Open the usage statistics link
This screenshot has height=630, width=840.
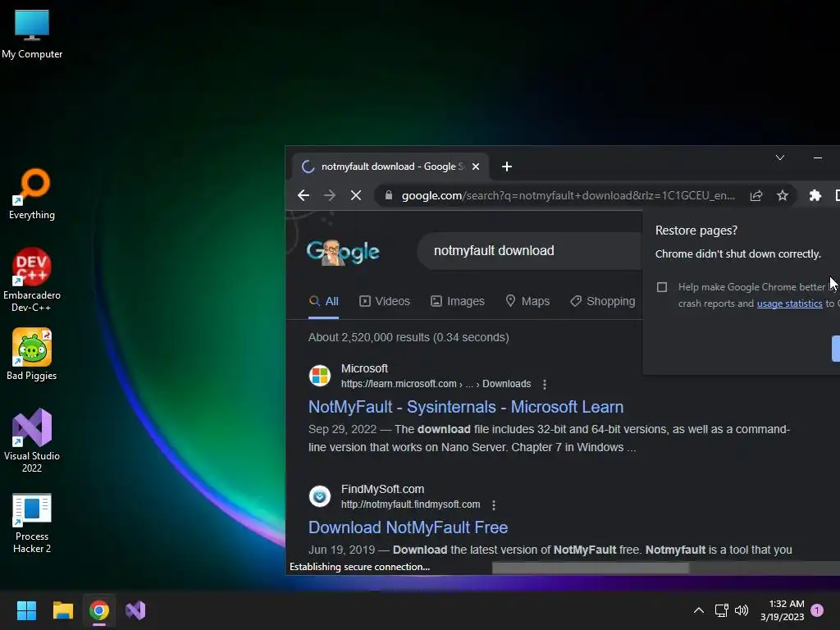point(789,304)
